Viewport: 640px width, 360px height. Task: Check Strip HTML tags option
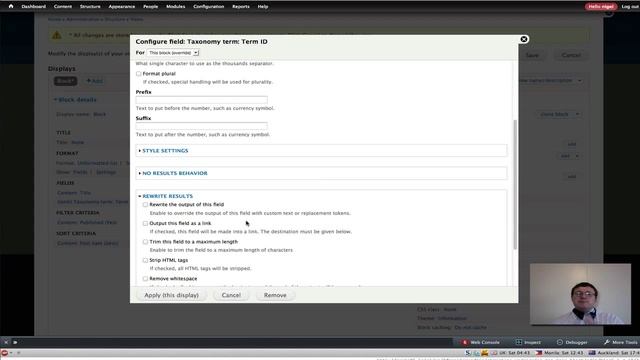145,260
